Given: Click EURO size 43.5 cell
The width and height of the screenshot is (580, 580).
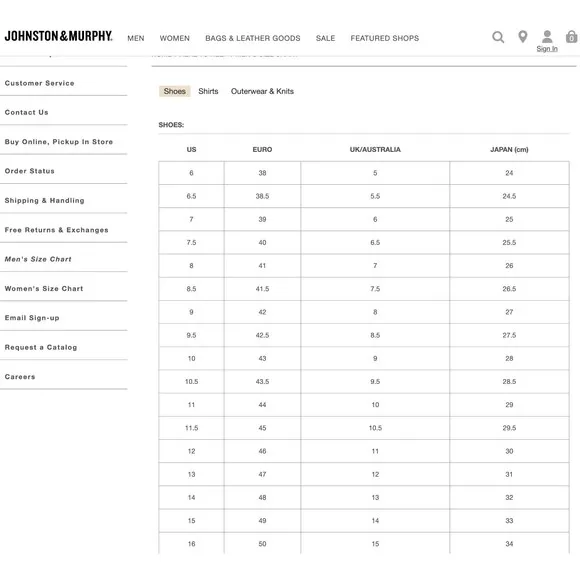Looking at the screenshot, I should coord(262,381).
